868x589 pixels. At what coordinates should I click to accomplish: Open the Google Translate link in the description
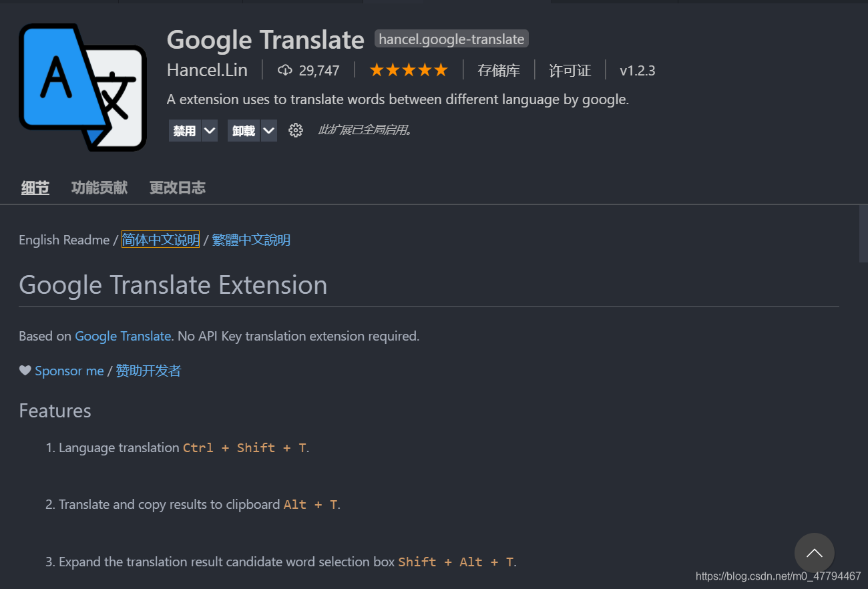pyautogui.click(x=123, y=336)
